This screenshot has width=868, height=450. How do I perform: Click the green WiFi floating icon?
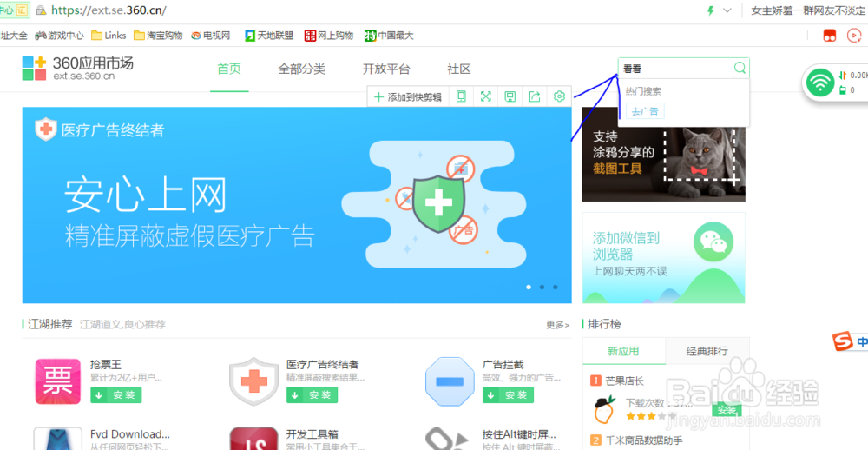820,83
